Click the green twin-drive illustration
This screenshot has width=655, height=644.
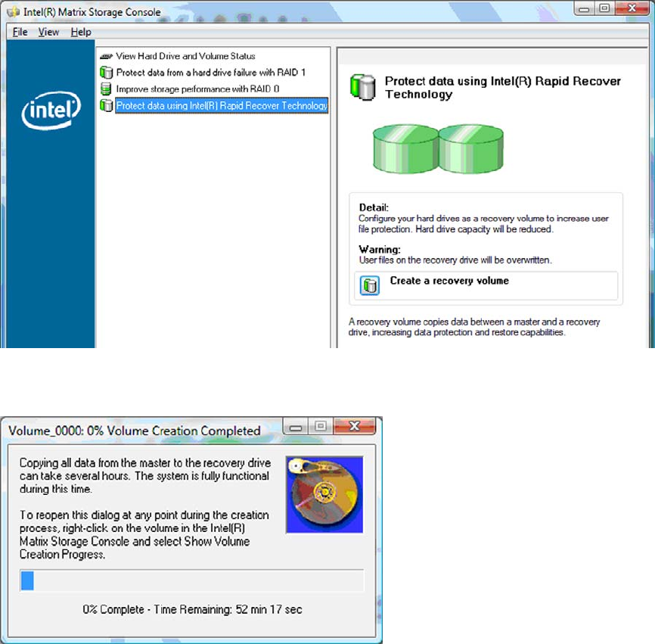pos(438,148)
